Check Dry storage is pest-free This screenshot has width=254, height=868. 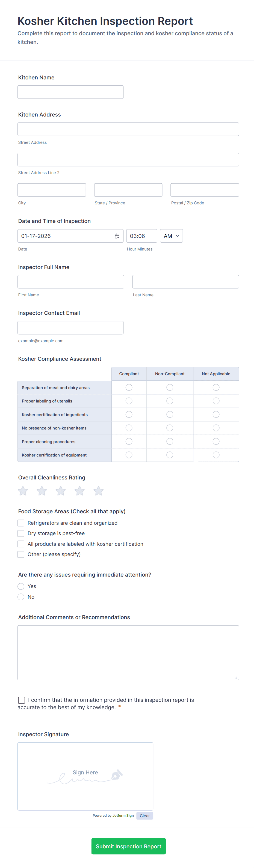click(20, 533)
